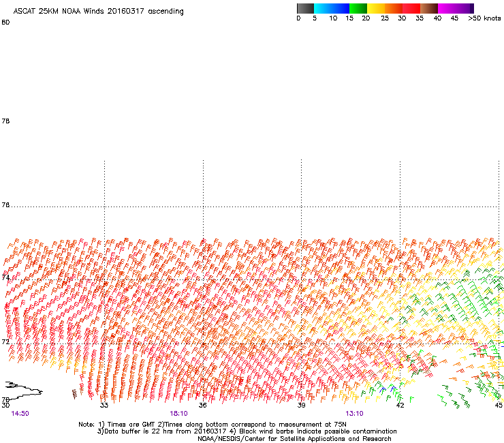Click the NOAA/NESDIS credit line
Viewport: 504px width, 443px height.
[x=294, y=439]
